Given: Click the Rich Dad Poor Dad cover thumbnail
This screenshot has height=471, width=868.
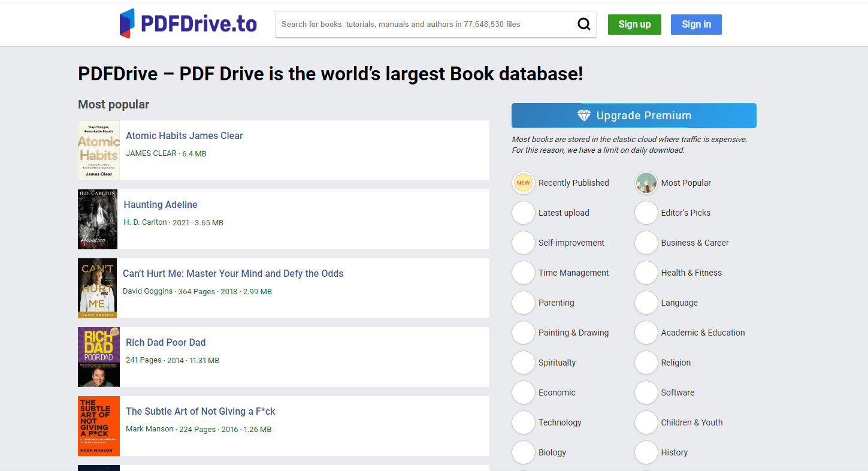Looking at the screenshot, I should tap(98, 357).
